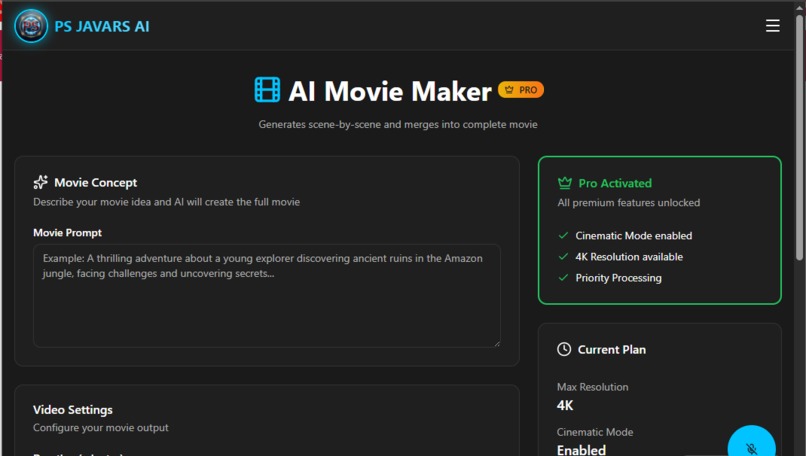This screenshot has width=806, height=456.
Task: Click the sparkle icon beside Movie Concept
Action: pyautogui.click(x=40, y=182)
